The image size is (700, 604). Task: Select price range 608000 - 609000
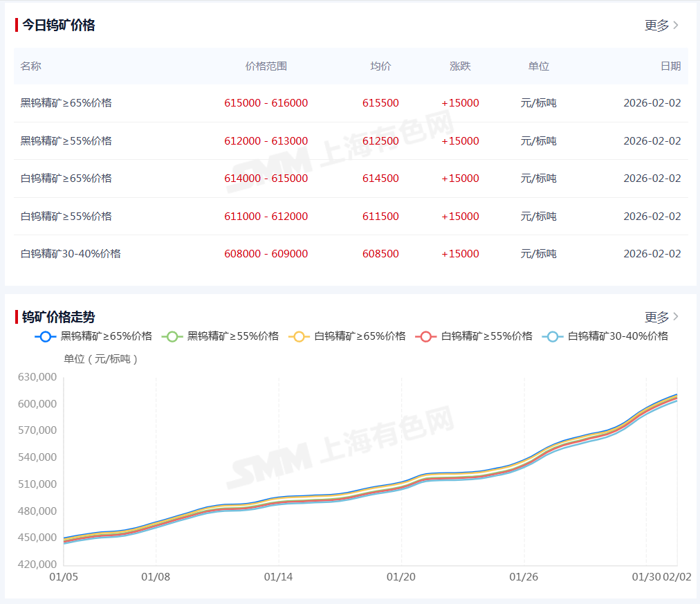tap(266, 254)
